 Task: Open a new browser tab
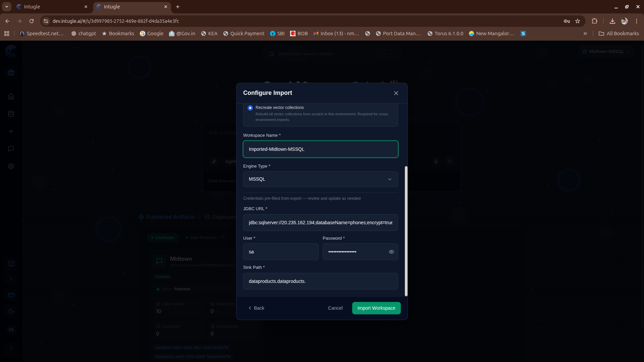pyautogui.click(x=178, y=7)
